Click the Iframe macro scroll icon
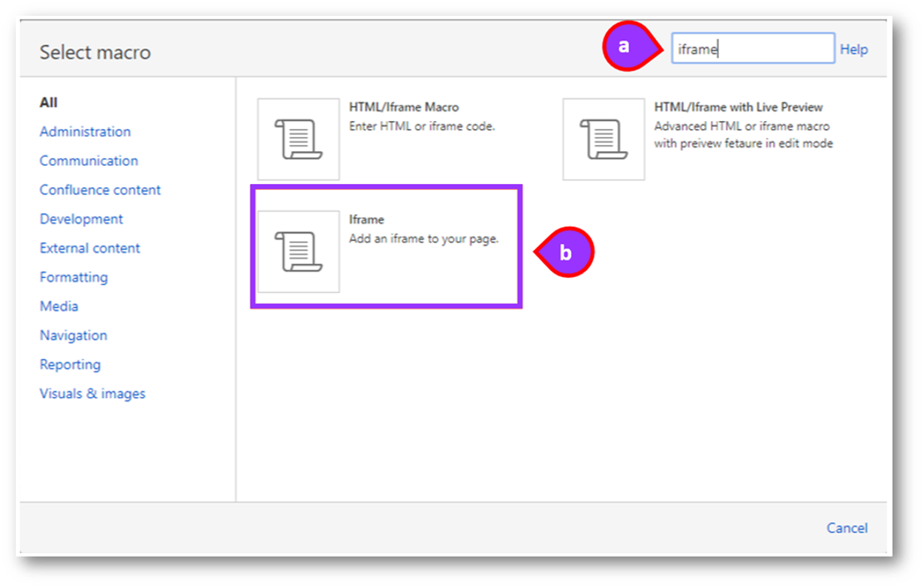 [298, 252]
